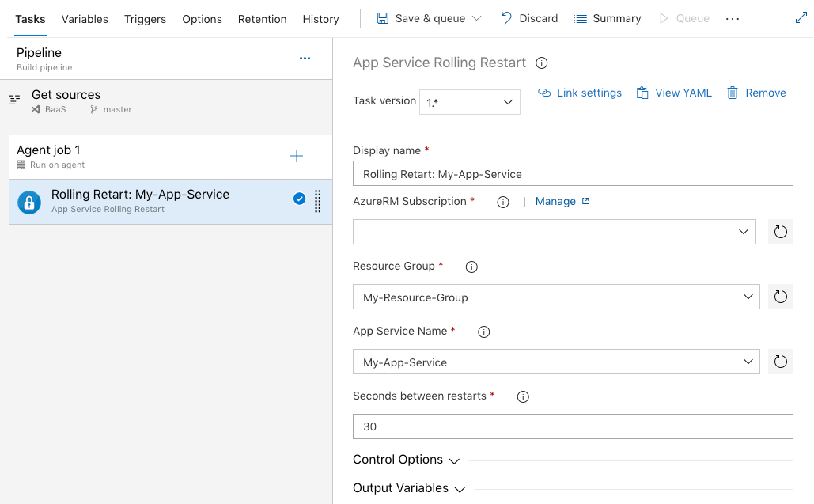The image size is (814, 504).
Task: Open the Task version dropdown
Action: click(469, 102)
